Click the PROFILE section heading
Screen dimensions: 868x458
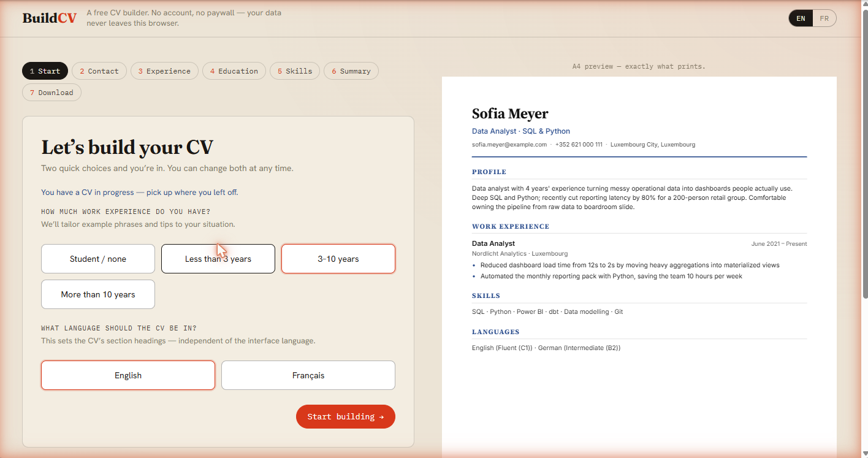489,172
